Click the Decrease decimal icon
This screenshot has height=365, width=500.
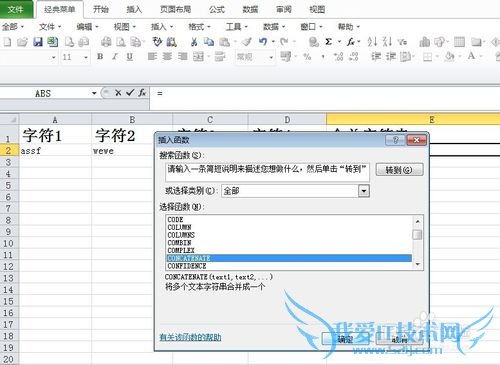click(354, 57)
